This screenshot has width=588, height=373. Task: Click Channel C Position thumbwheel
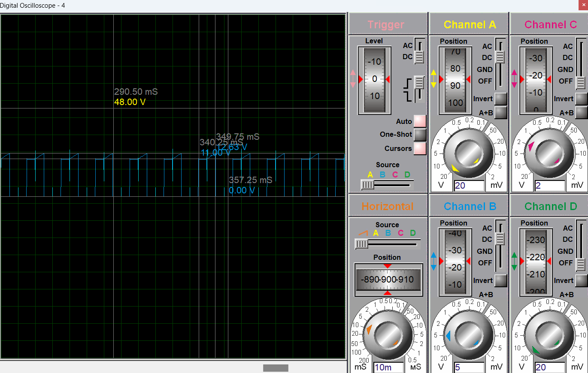(536, 80)
